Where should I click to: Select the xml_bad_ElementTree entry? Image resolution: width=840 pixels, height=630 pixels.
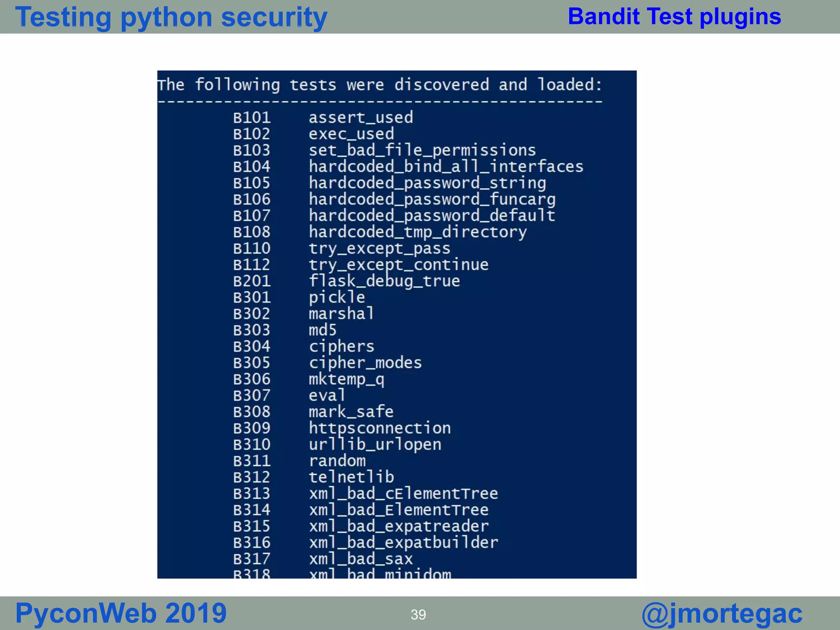click(x=399, y=510)
